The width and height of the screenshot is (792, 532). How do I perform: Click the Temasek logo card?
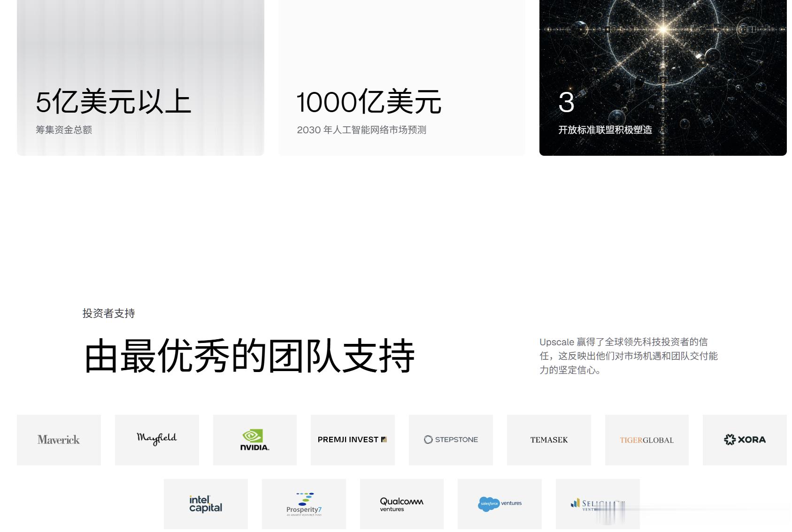click(549, 440)
